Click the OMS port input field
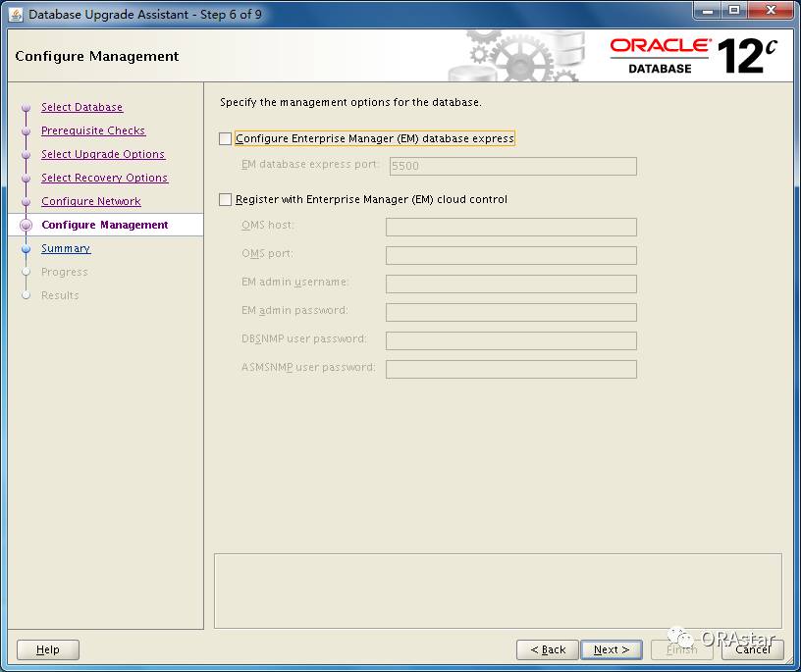Viewport: 801px width, 672px height. coord(511,255)
